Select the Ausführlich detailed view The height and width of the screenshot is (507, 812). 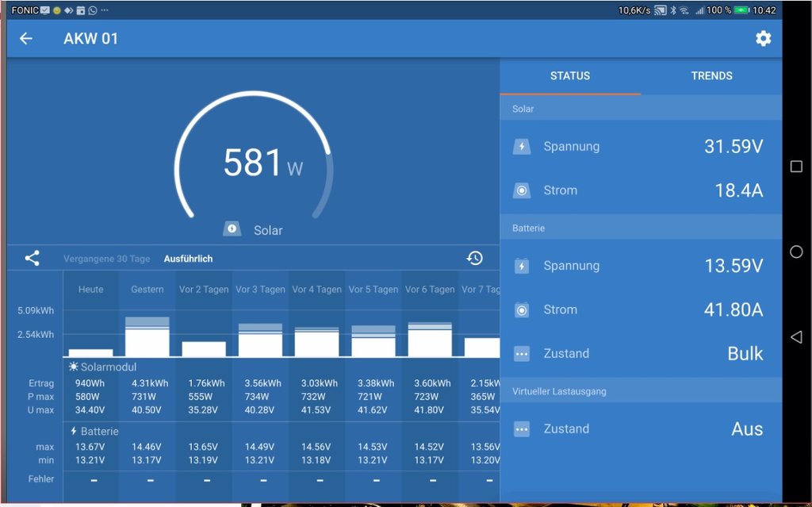(188, 259)
